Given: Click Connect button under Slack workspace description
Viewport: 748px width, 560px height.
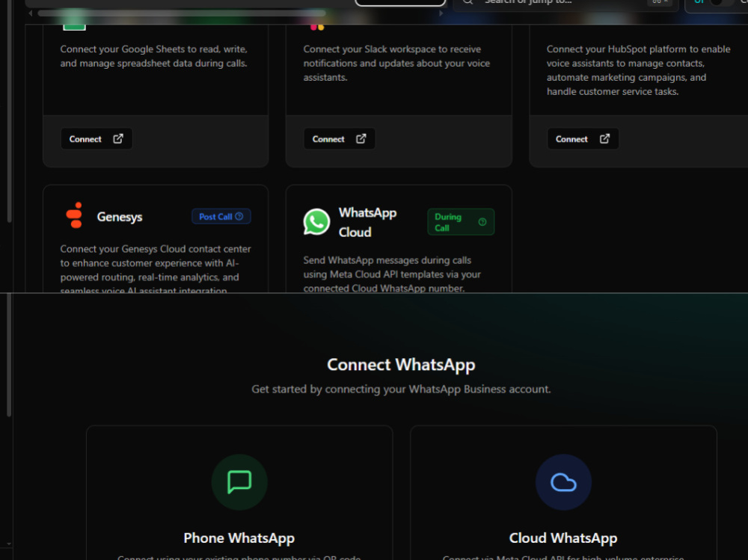Looking at the screenshot, I should [x=339, y=139].
